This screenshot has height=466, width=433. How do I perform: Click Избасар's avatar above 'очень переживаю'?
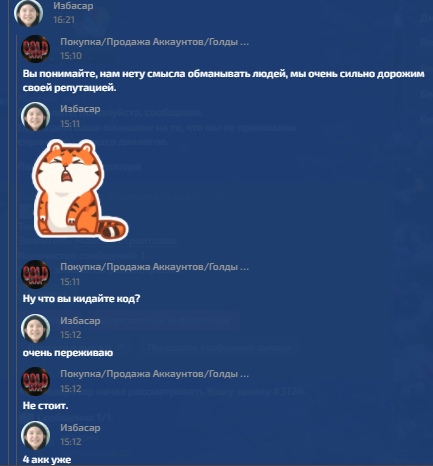tap(35, 328)
